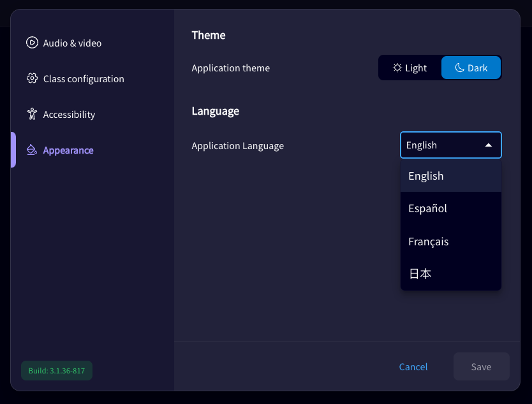Go to the Accessibility settings section

pos(68,114)
